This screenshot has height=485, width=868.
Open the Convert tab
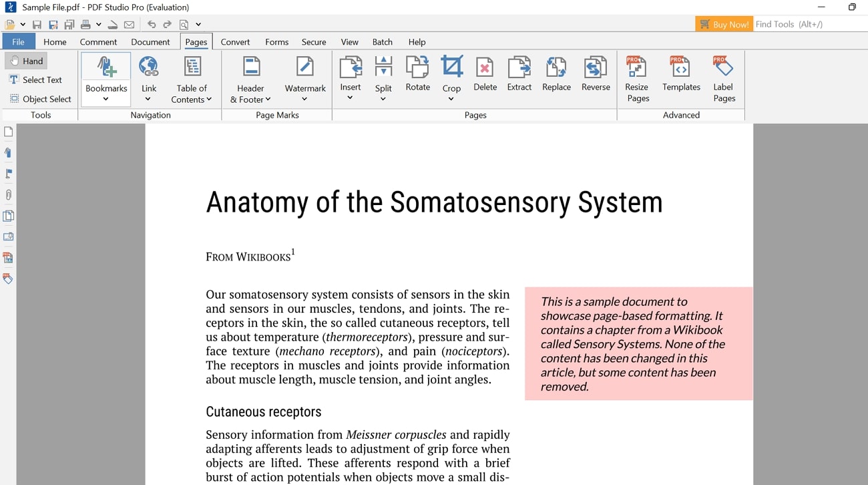tap(235, 41)
